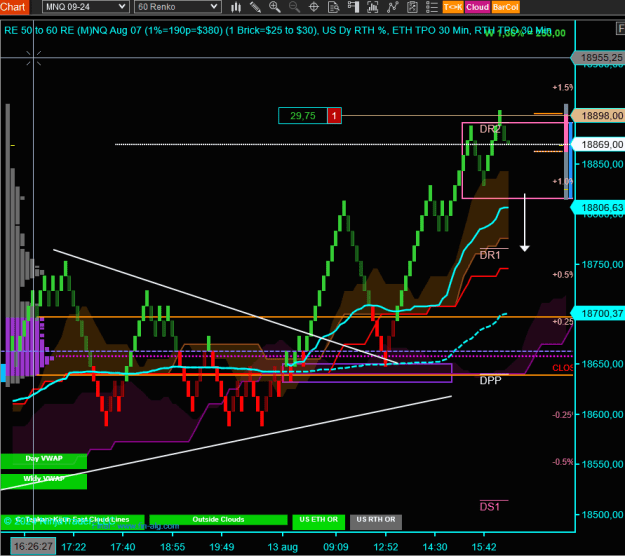Click the 18806,63 cyan price marker
The height and width of the screenshot is (556, 625).
coord(598,207)
